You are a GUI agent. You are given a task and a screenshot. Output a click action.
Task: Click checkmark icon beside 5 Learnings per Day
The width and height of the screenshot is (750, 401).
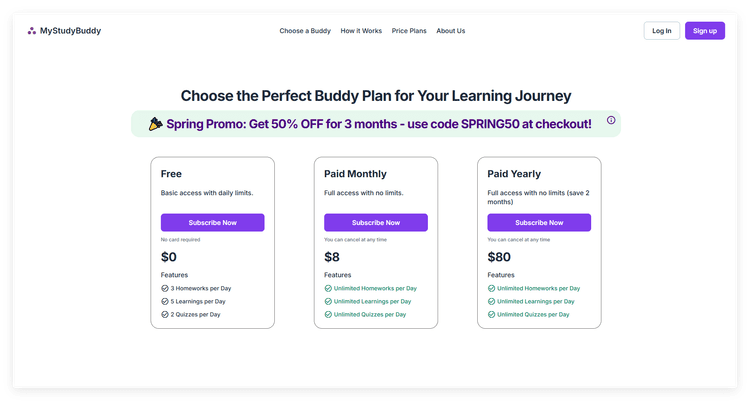coord(165,301)
